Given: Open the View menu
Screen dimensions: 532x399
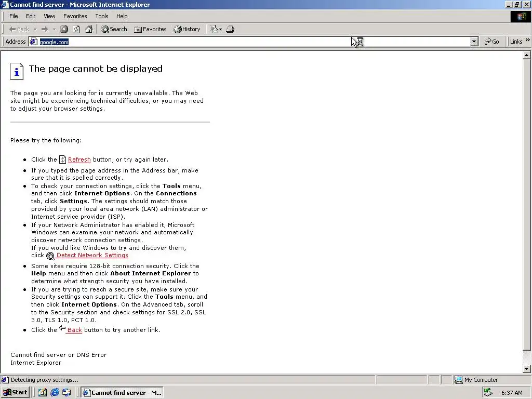Looking at the screenshot, I should (49, 16).
